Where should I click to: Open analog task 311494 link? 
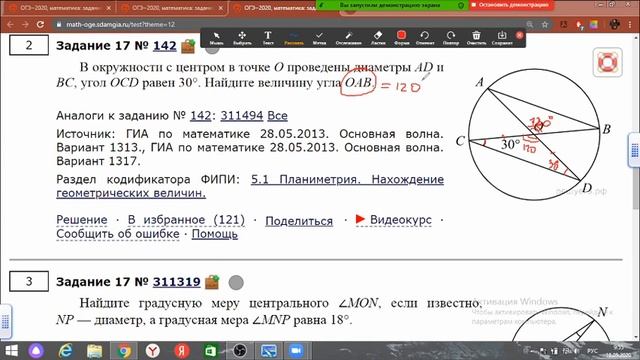(242, 116)
